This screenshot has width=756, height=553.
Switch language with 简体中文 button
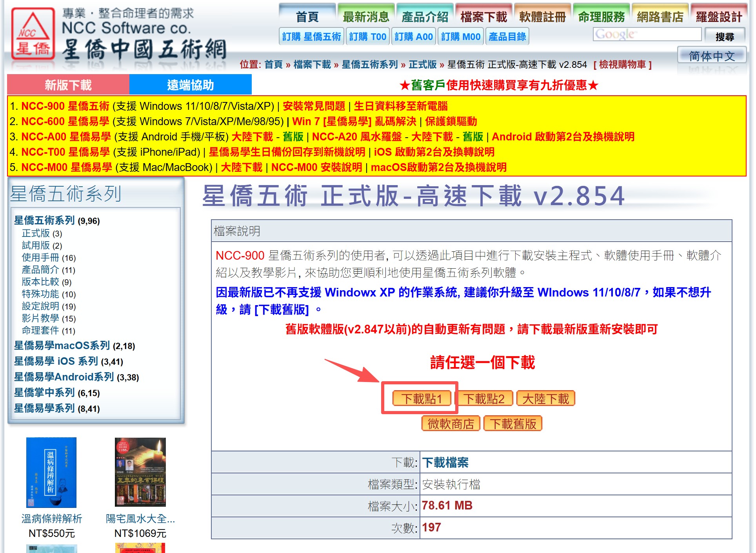tap(711, 56)
